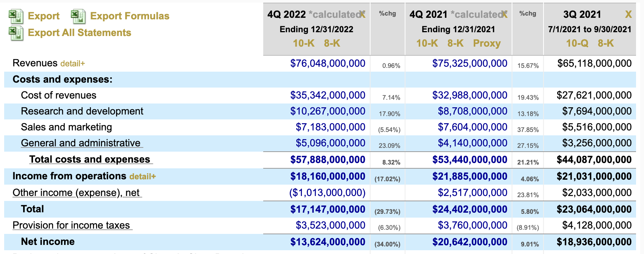
Task: Expand Income from operations detail+
Action: click(143, 177)
